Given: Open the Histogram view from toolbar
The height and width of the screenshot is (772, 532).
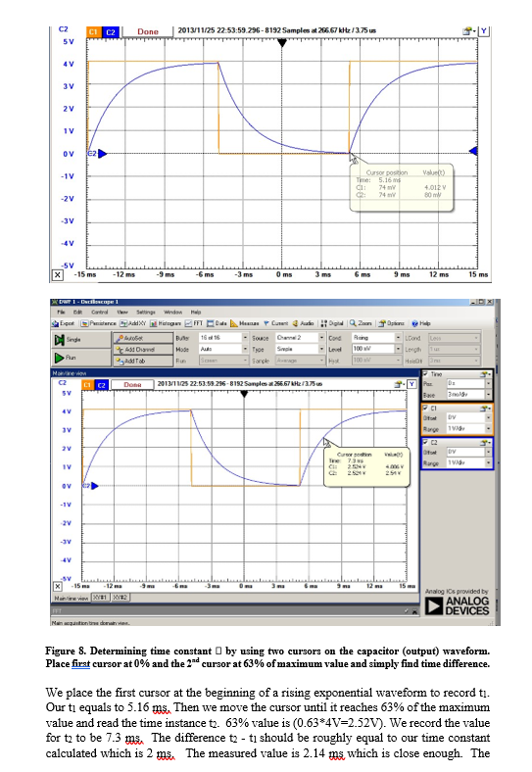Looking at the screenshot, I should pyautogui.click(x=166, y=323).
